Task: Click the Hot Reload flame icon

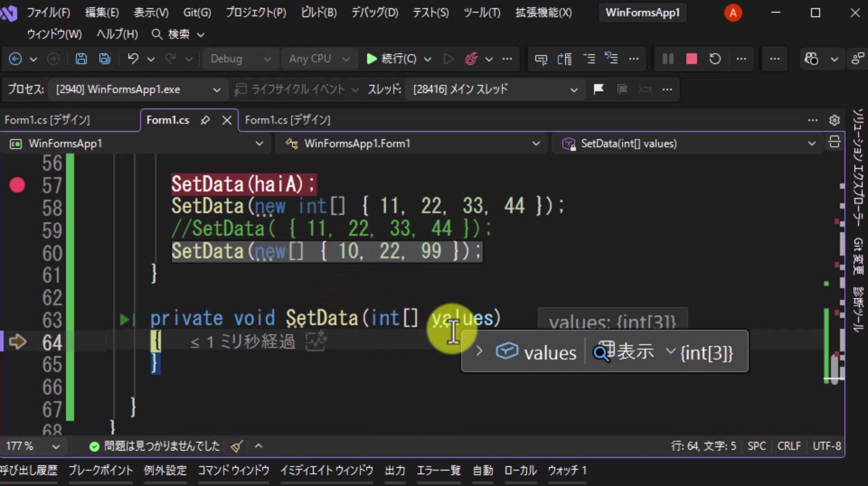Action: pos(471,59)
